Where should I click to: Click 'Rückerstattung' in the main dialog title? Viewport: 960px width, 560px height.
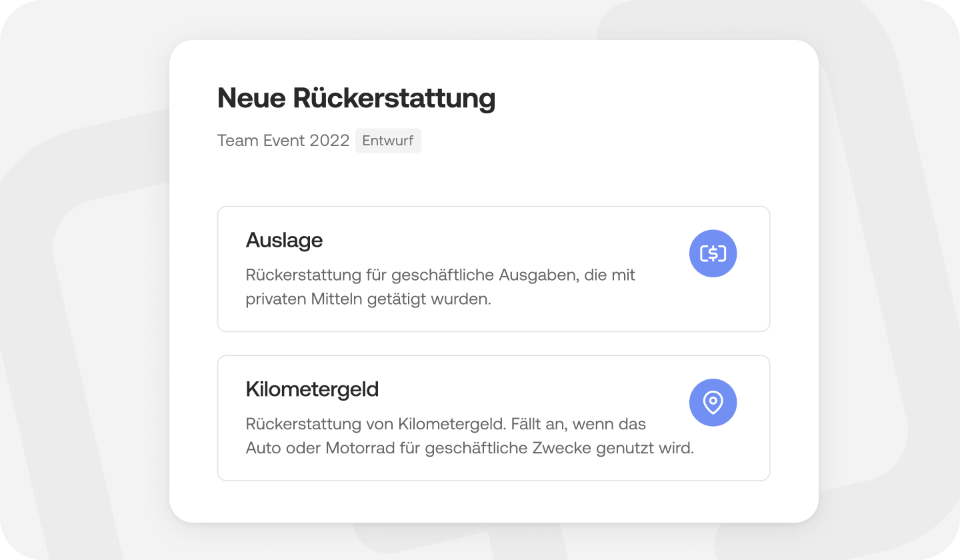point(395,99)
